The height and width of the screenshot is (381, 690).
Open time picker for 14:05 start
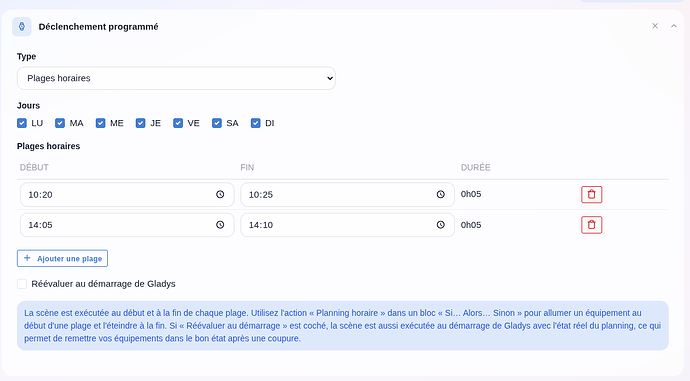[220, 225]
